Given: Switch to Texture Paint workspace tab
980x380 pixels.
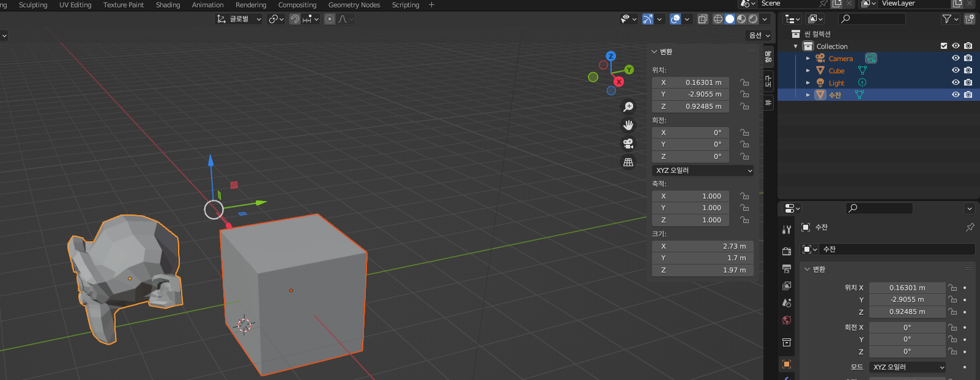Looking at the screenshot, I should pos(124,5).
